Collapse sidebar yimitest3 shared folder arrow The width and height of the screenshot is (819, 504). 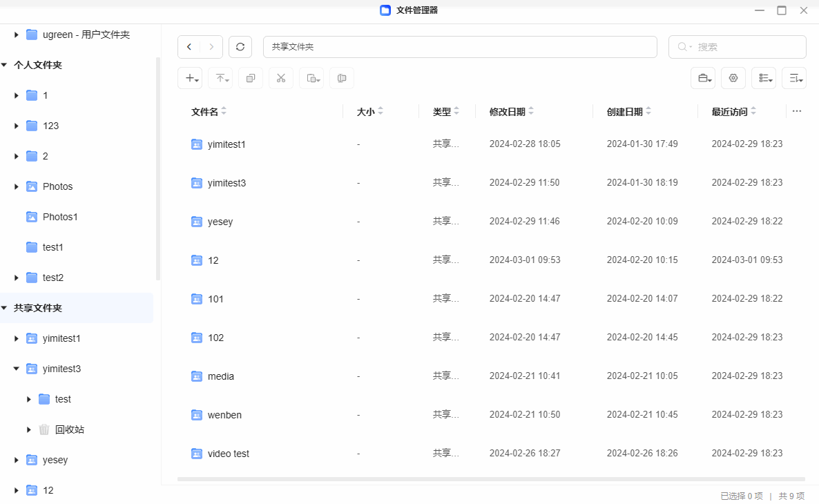16,369
